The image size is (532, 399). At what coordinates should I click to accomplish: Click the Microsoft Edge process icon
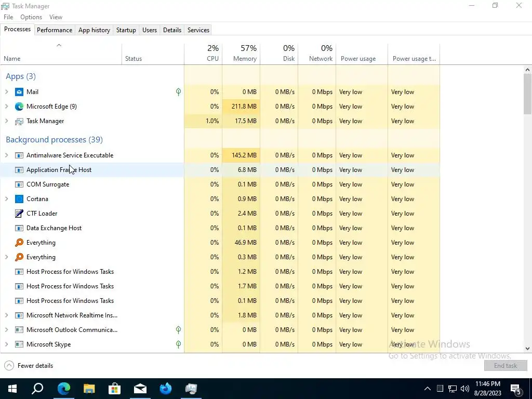[x=19, y=107]
